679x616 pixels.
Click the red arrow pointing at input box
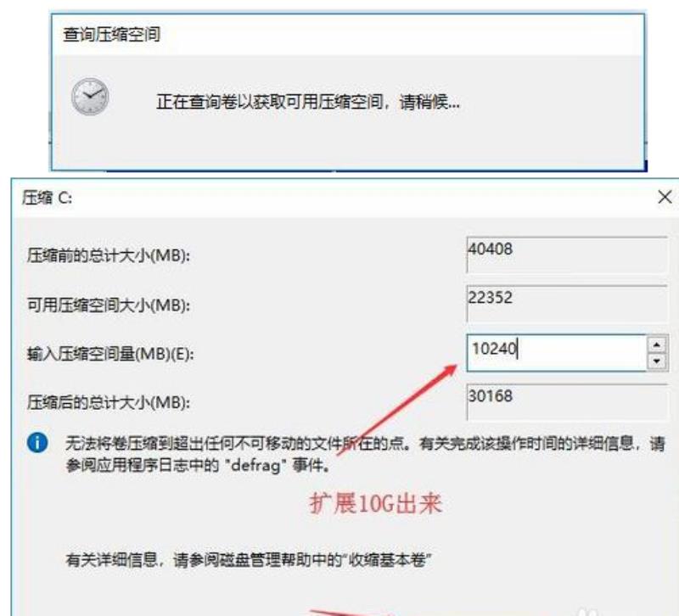[396, 411]
